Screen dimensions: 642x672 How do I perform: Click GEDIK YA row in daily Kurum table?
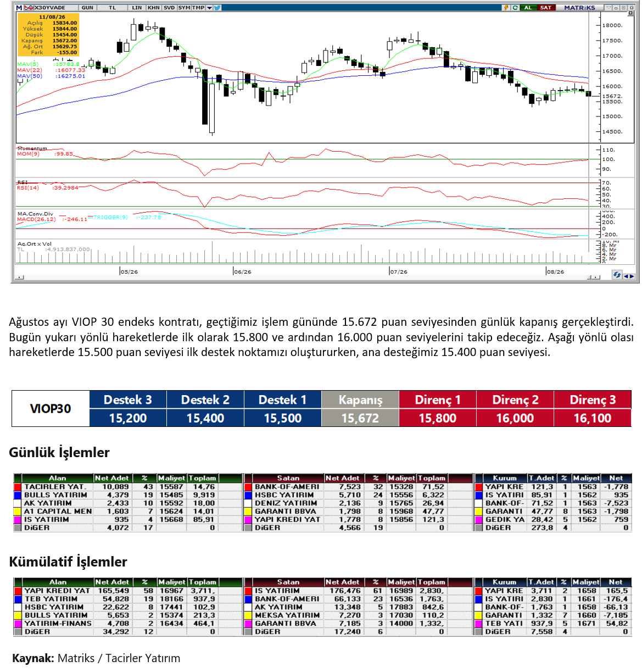point(553,520)
